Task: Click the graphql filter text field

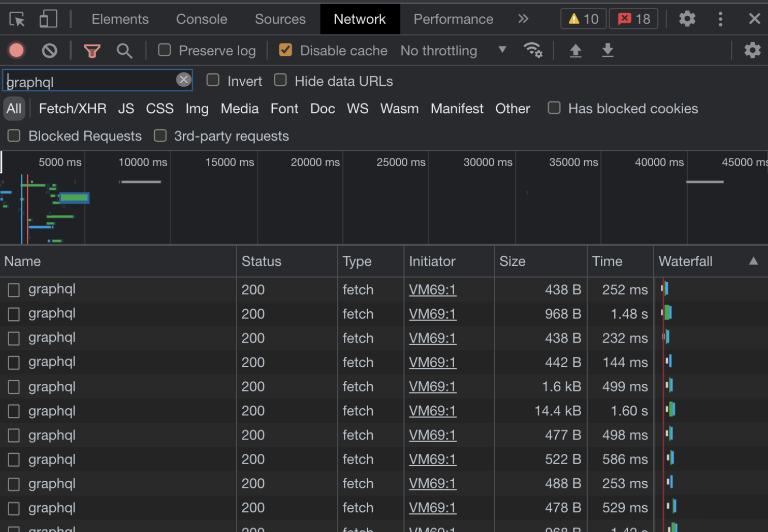Action: point(91,81)
